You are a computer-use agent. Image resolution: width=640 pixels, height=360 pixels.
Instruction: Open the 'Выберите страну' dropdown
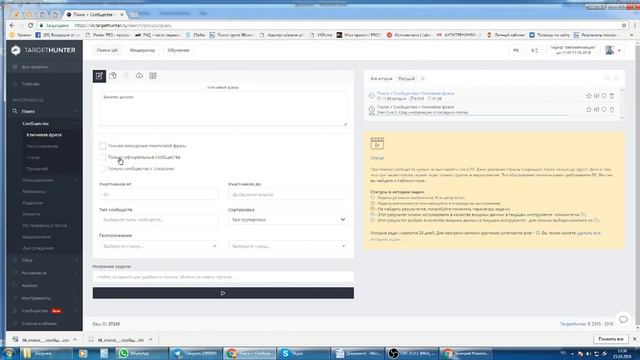pos(158,246)
